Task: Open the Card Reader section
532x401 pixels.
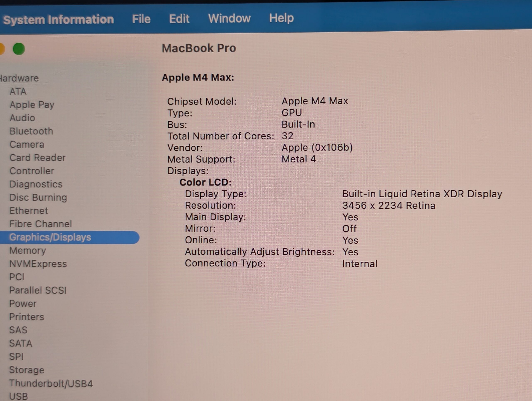Action: click(x=38, y=158)
